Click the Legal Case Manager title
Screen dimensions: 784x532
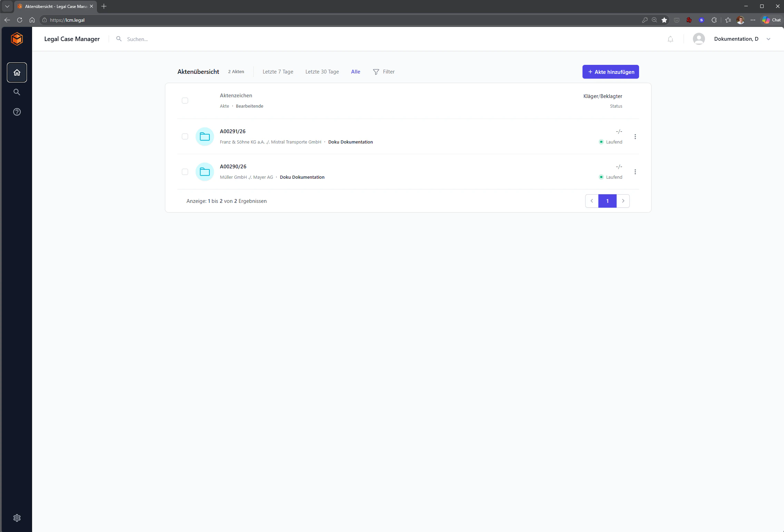pyautogui.click(x=72, y=39)
